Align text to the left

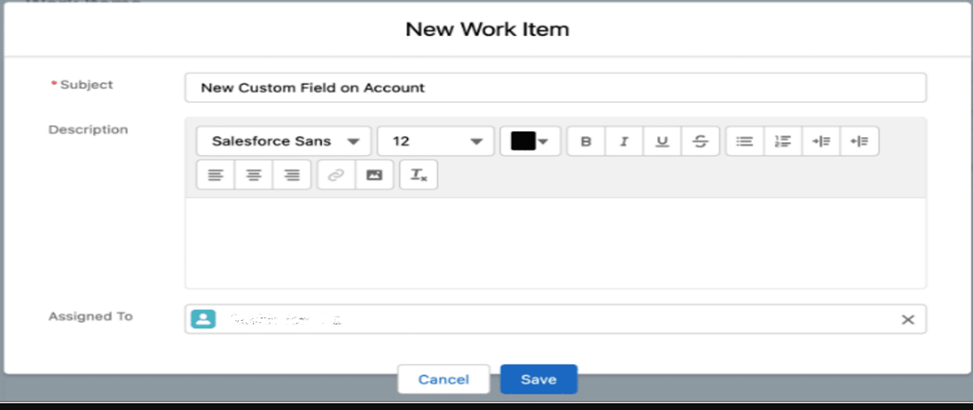[x=215, y=175]
